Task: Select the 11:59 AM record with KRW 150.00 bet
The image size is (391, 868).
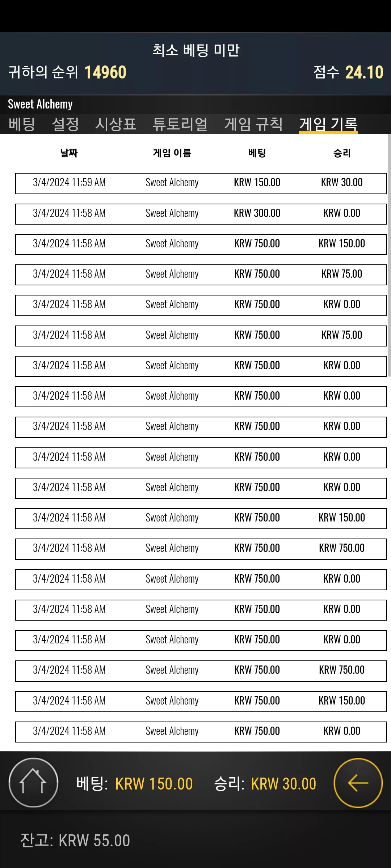Action: [x=201, y=183]
